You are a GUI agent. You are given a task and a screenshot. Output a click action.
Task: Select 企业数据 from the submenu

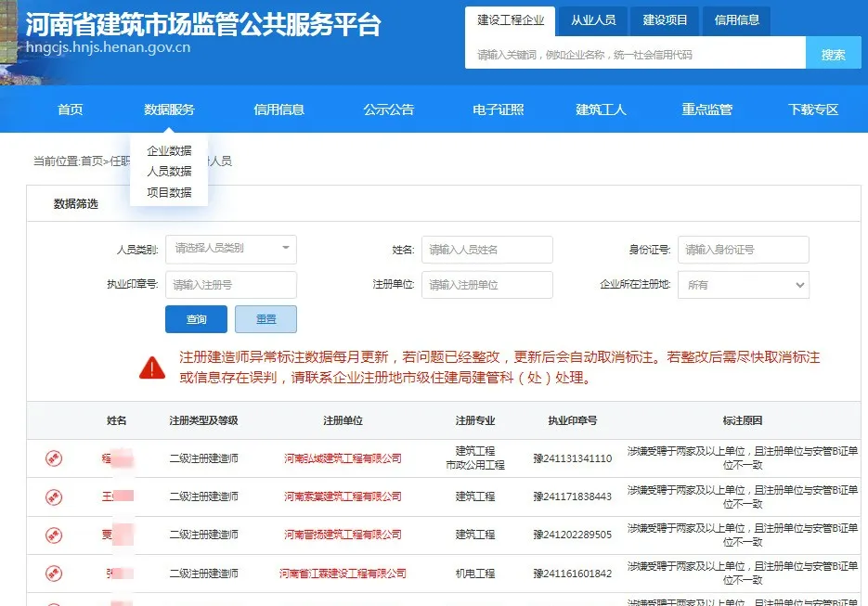(x=169, y=150)
